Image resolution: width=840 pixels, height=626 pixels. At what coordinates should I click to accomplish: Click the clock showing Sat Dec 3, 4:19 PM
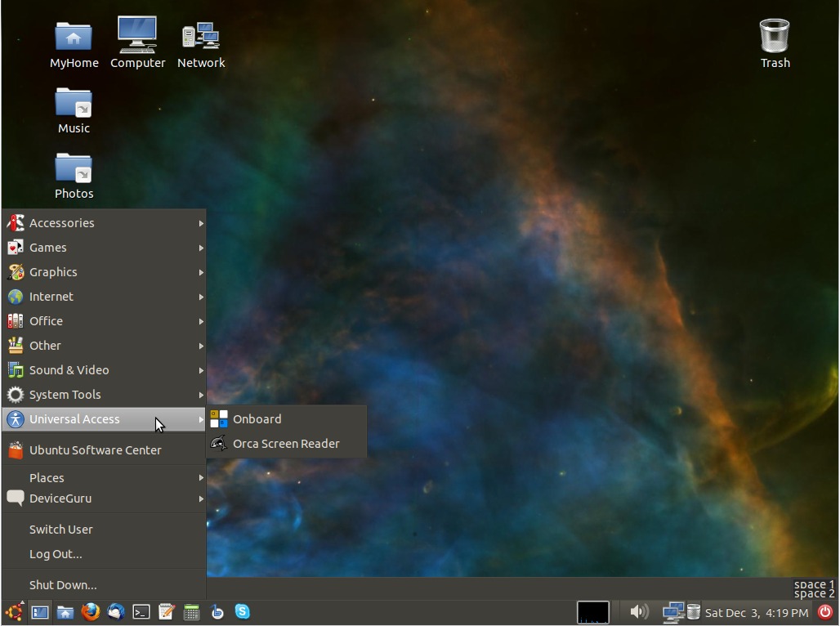click(x=757, y=613)
